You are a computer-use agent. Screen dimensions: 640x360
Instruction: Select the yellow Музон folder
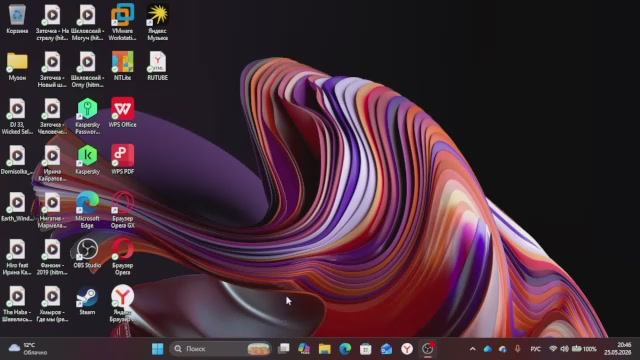(17, 66)
